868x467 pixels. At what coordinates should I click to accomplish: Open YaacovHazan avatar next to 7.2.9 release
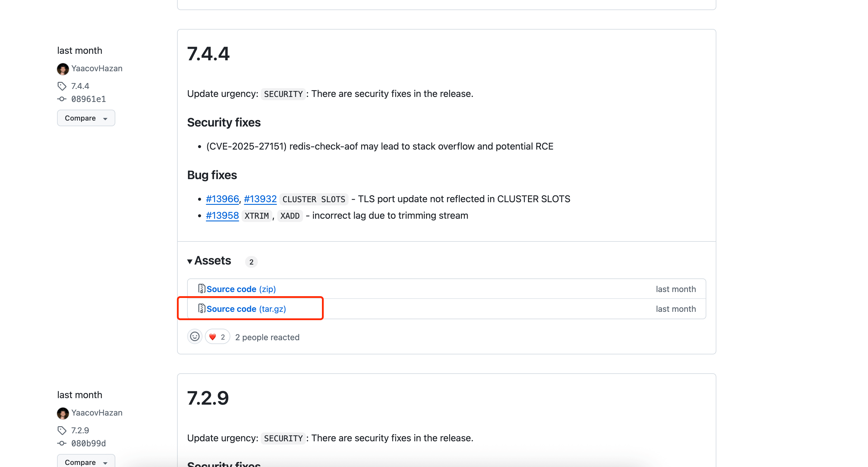(63, 413)
